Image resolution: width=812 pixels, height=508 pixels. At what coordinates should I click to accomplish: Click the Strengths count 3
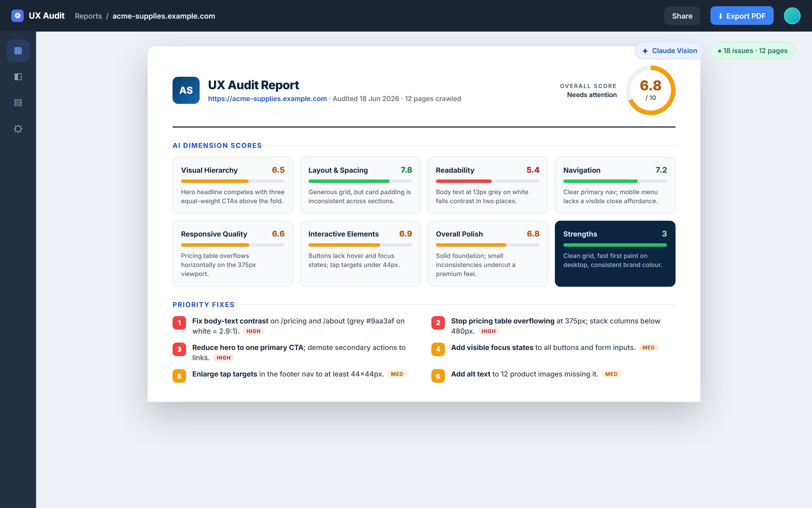click(664, 234)
